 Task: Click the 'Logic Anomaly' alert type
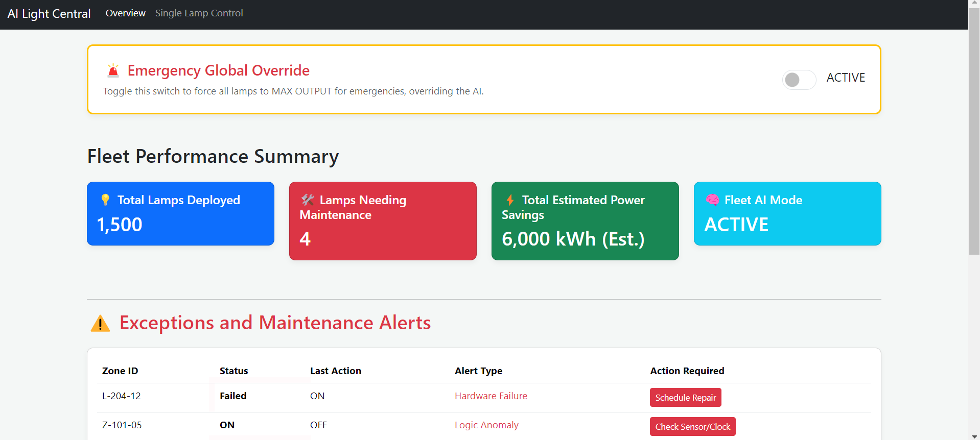(486, 425)
